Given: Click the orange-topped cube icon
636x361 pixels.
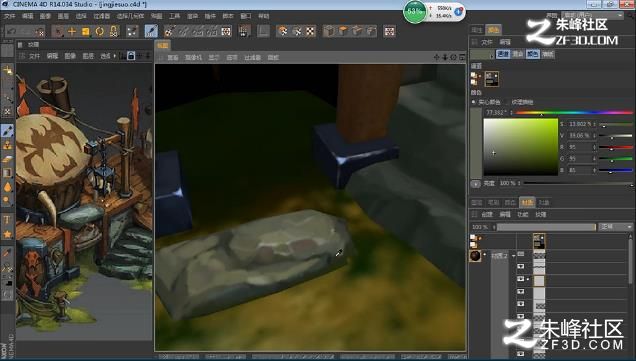Looking at the screenshot, I should click(x=343, y=31).
